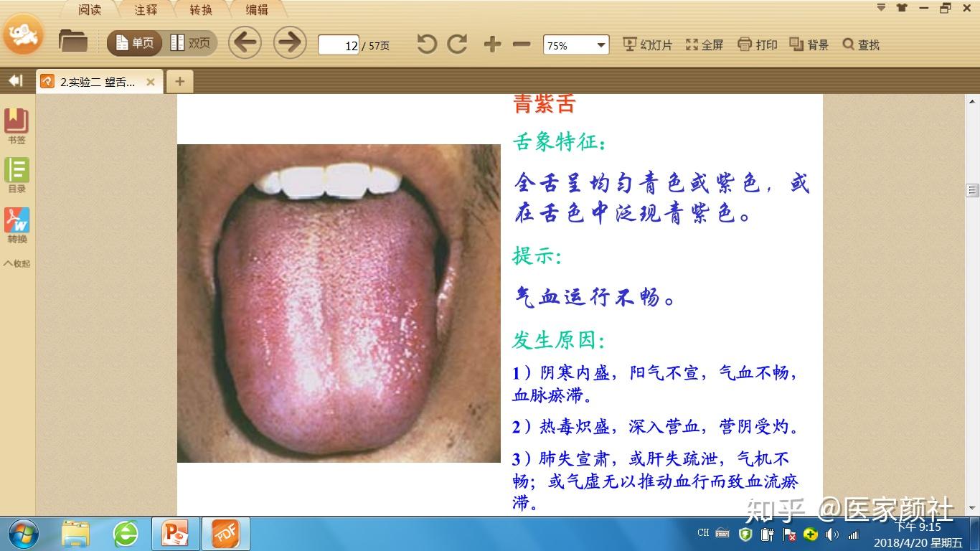The width and height of the screenshot is (980, 551).
Task: Go to the next page with forward arrow
Action: point(289,43)
